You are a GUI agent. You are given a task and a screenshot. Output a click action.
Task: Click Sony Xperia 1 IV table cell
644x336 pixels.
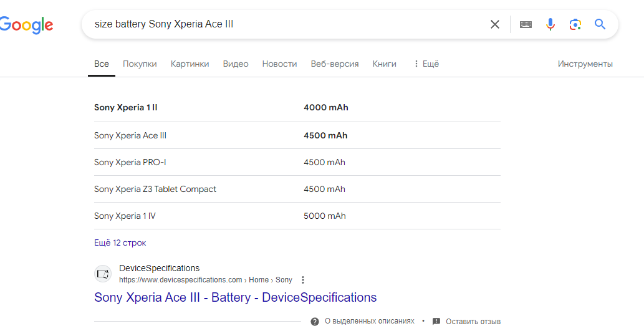coord(125,216)
